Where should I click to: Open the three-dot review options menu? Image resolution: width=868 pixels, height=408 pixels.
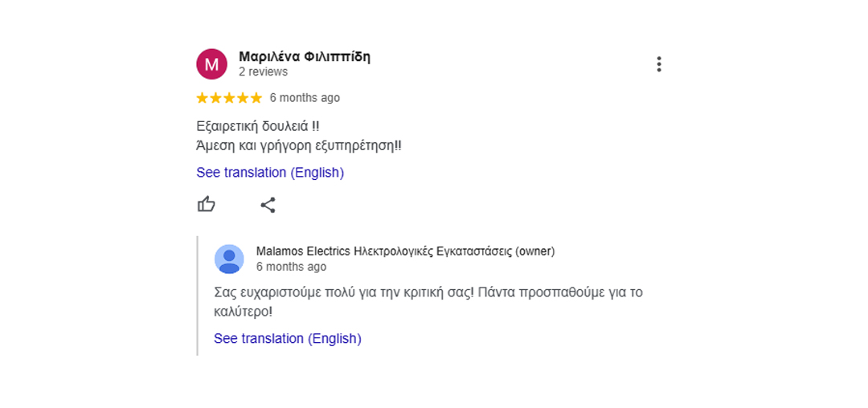(x=659, y=64)
